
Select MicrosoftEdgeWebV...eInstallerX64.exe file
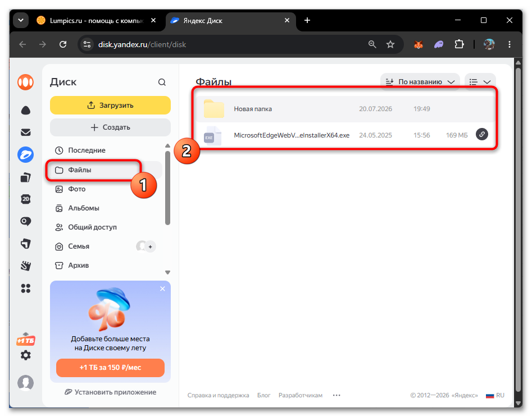point(345,135)
